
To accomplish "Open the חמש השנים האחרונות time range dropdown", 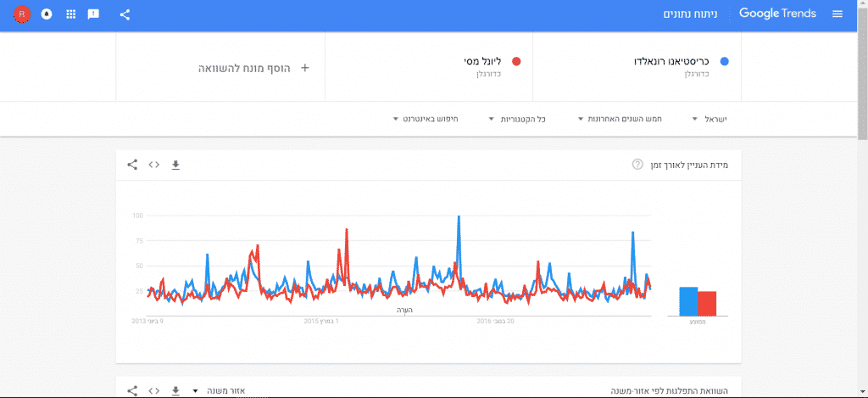I will tap(620, 119).
